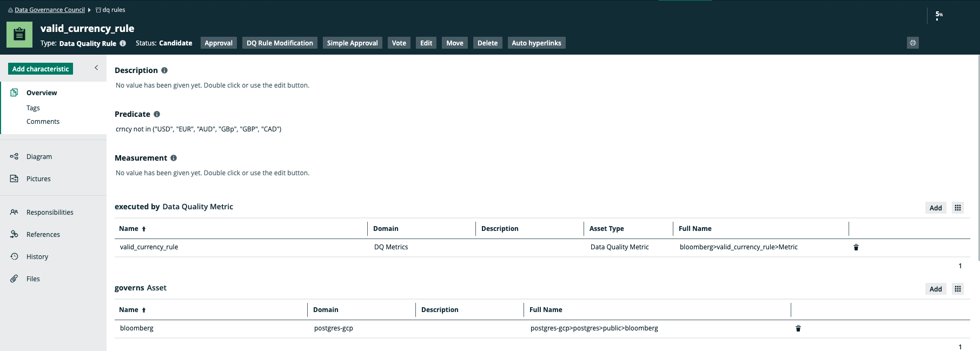Delete bloomberg asset relation trash icon
The height and width of the screenshot is (351, 980).
click(x=798, y=328)
